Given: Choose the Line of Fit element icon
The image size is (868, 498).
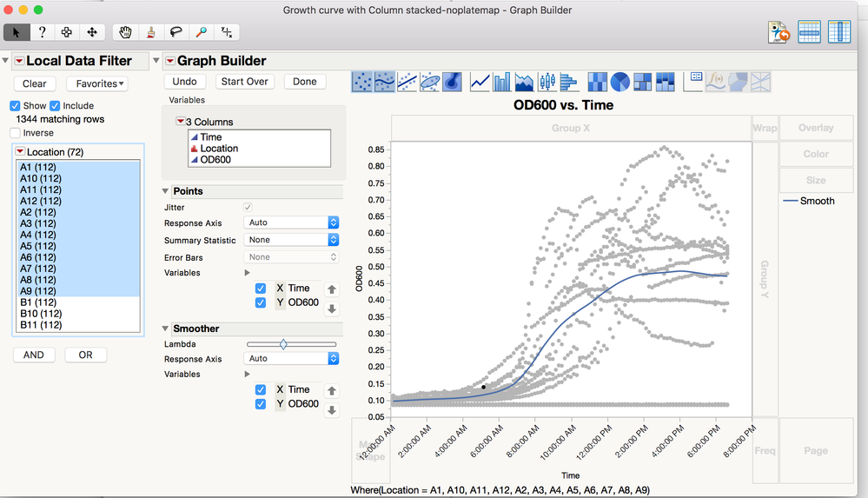Looking at the screenshot, I should tap(407, 82).
